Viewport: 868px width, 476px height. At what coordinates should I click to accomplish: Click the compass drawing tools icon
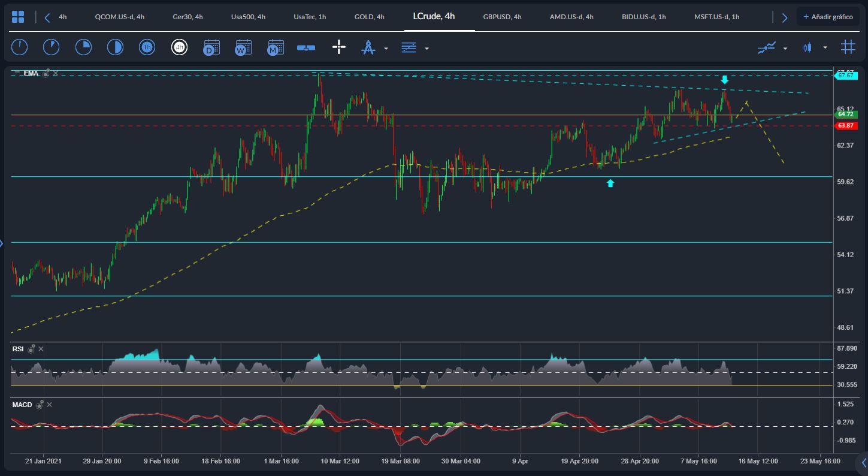(x=368, y=47)
